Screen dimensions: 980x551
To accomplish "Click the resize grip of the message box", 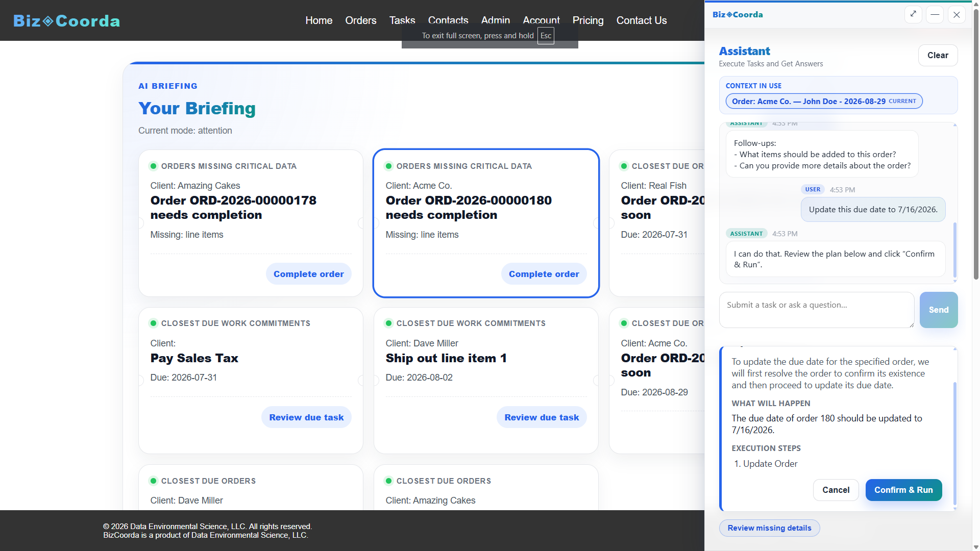I will point(911,325).
